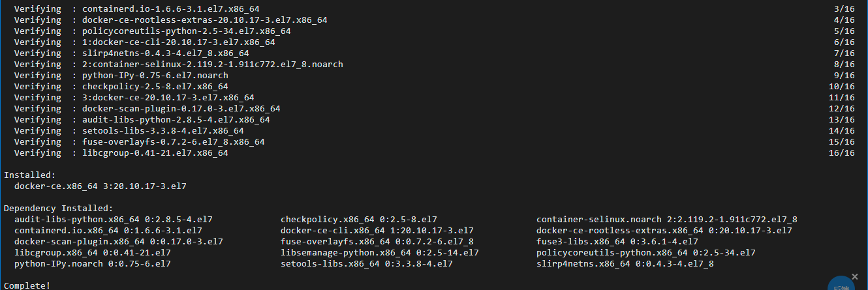Click the 'Complete!' status line

pyautogui.click(x=27, y=285)
